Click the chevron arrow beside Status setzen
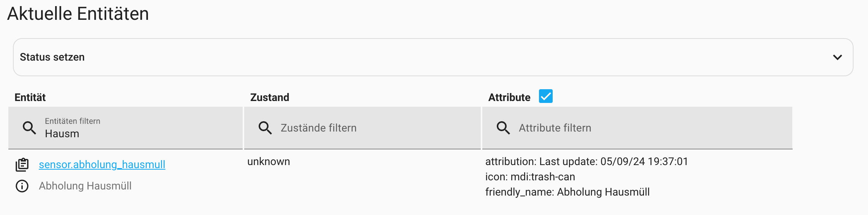Viewport: 868px width, 215px height. point(837,57)
